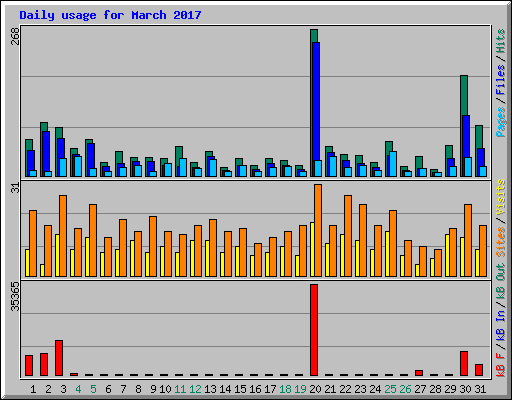Click the green weekend day 5 label
This screenshot has height=400, width=512.
[x=93, y=389]
